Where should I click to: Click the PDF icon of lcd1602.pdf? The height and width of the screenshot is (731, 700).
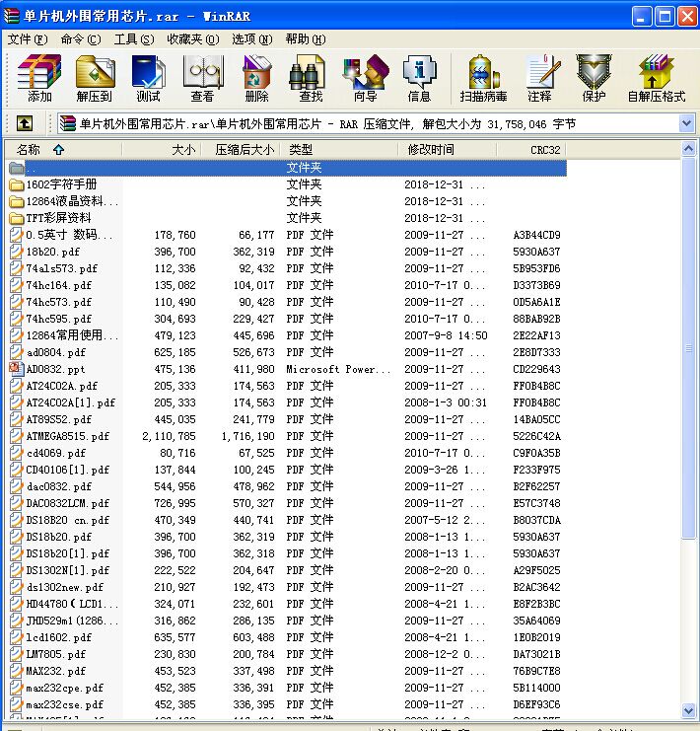pos(17,637)
